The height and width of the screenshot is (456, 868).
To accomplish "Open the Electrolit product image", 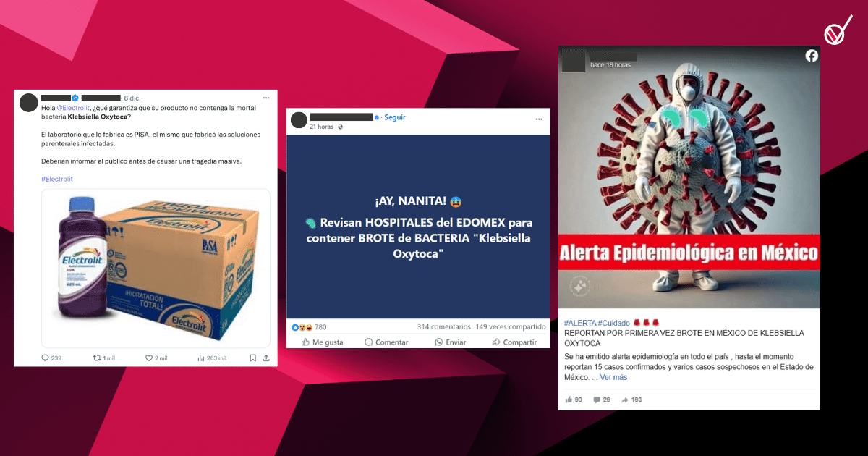I will [156, 268].
